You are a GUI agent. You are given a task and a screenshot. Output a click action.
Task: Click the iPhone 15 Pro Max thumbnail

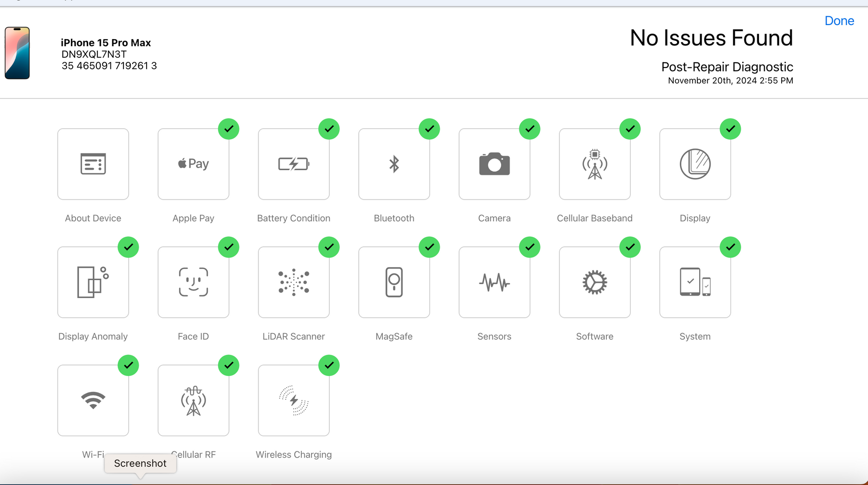click(x=17, y=53)
